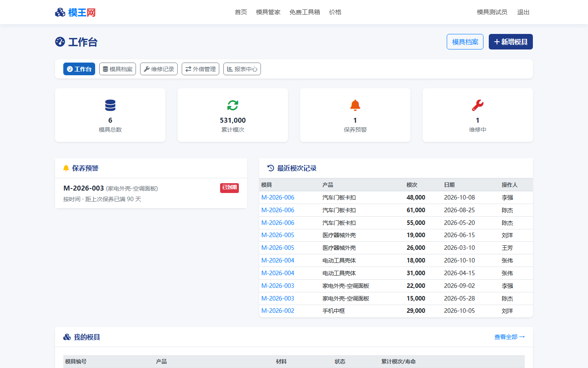Click the 模王网 logo icon
Viewport: 588px width, 368px height.
coord(60,12)
